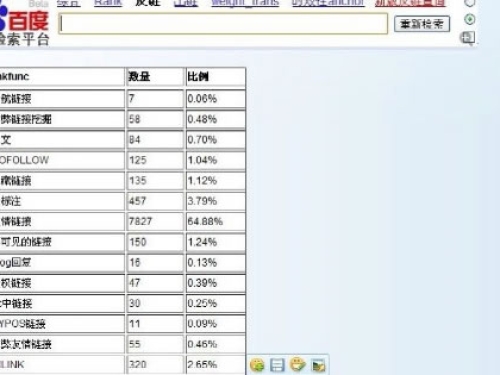Click the blue save disk icon

(277, 365)
